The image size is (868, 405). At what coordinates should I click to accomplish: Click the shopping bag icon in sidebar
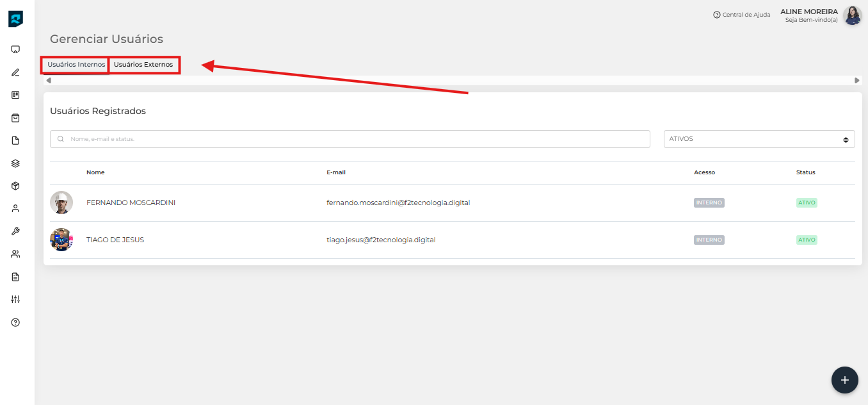tap(15, 118)
